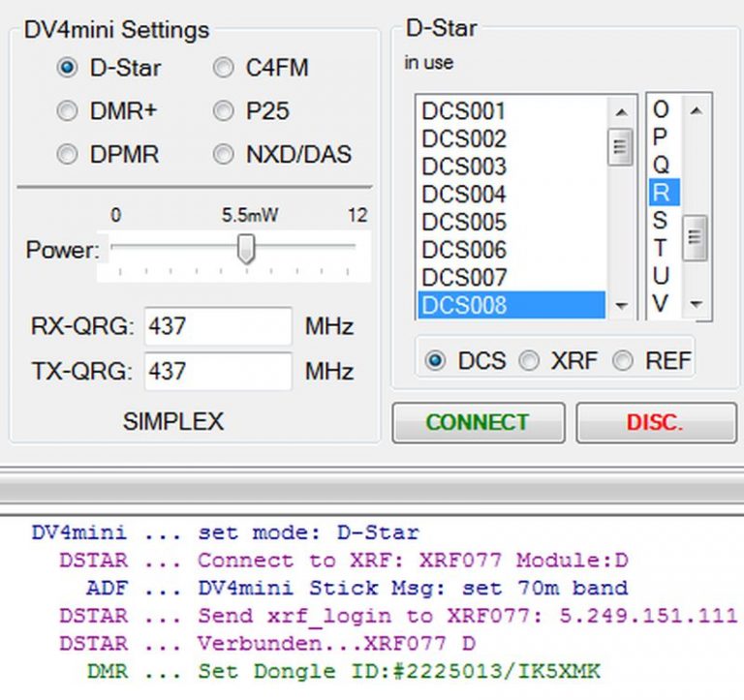Click reflector list scroll-up arrow

(x=621, y=112)
